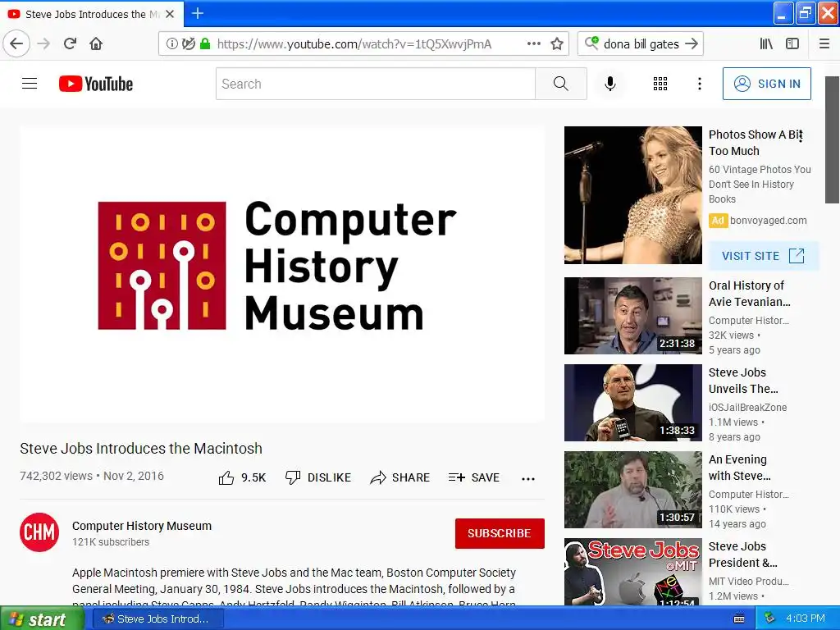
Task: Open the Oral History of Avie Tevanian thumbnail
Action: click(632, 316)
